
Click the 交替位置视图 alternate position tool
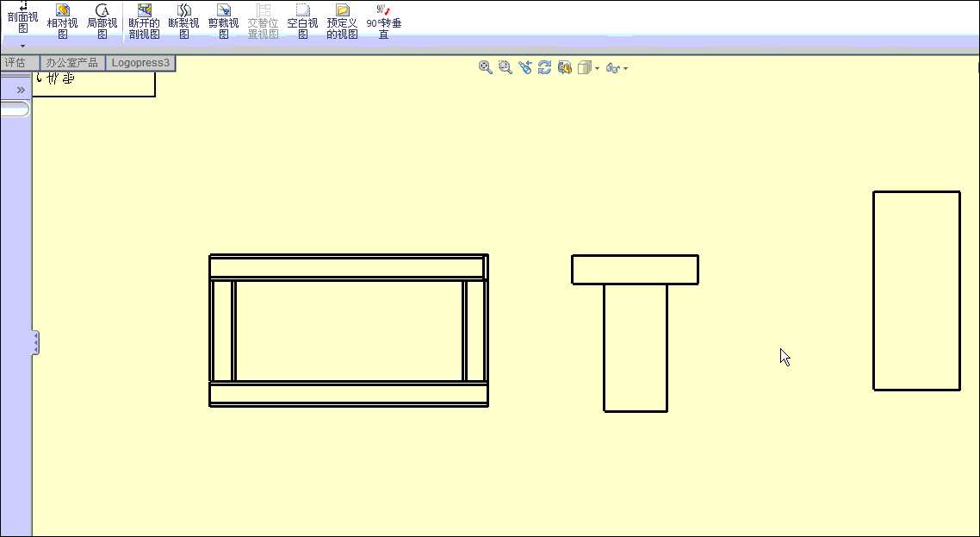click(x=264, y=21)
